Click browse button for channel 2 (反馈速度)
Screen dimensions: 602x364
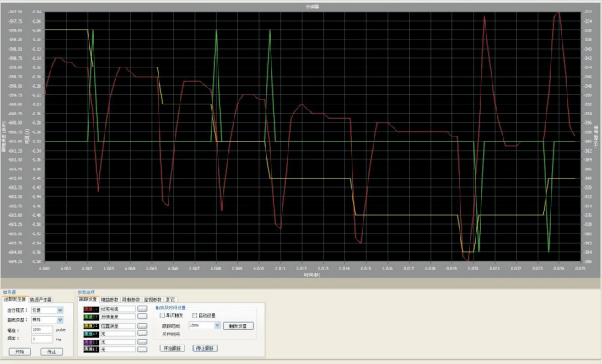pyautogui.click(x=142, y=318)
